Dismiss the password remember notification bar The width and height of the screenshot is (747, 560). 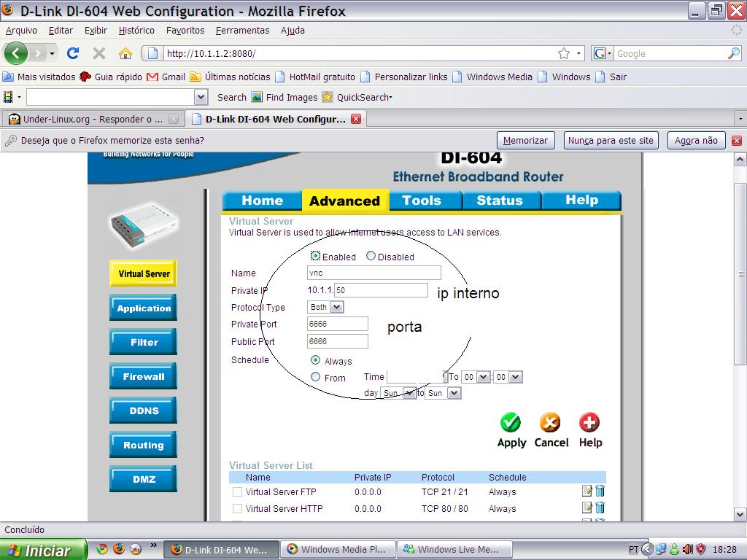pos(737,141)
